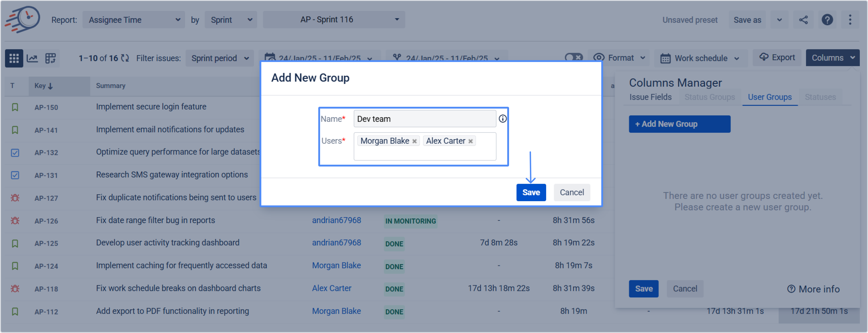Switch to the line chart view icon
Image resolution: width=868 pixels, height=333 pixels.
click(32, 58)
